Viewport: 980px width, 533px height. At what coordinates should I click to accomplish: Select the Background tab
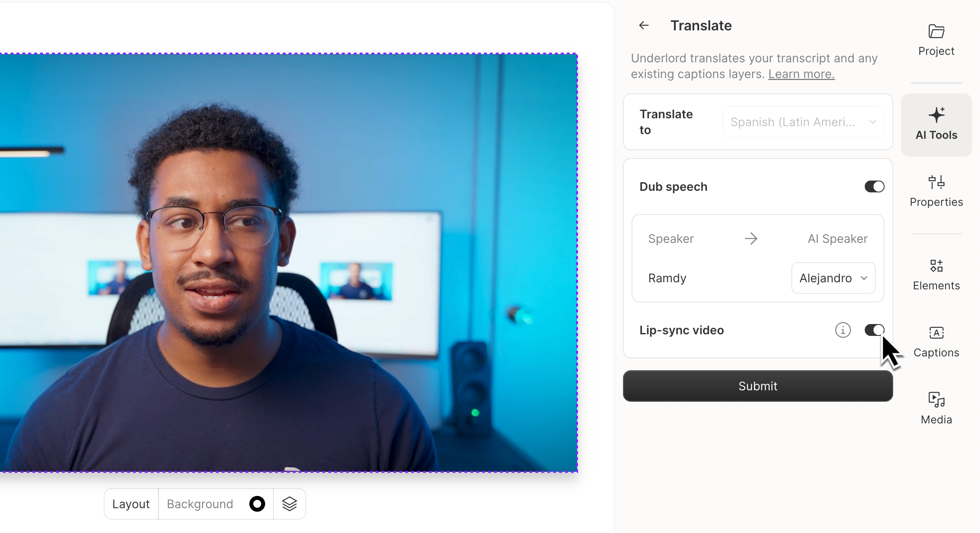coord(200,503)
